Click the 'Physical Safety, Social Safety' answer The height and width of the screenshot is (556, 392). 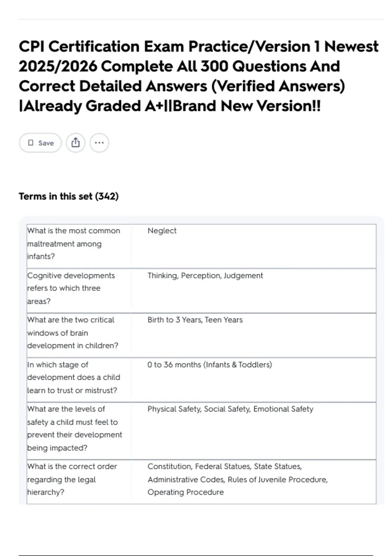click(x=230, y=409)
